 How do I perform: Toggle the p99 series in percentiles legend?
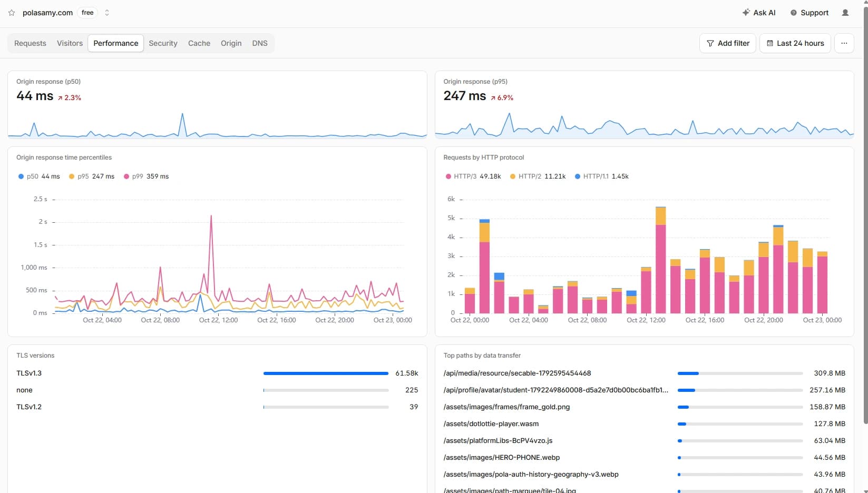(x=146, y=176)
